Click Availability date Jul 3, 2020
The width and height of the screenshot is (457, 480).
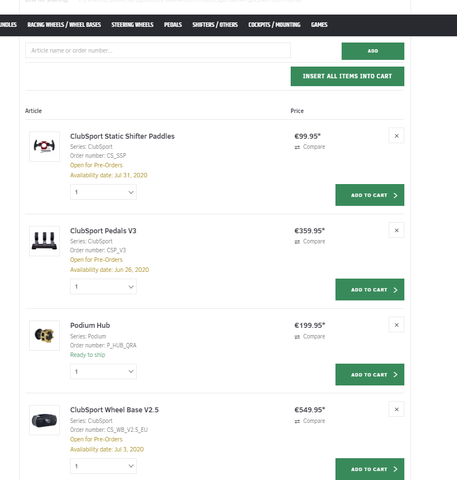(x=107, y=449)
